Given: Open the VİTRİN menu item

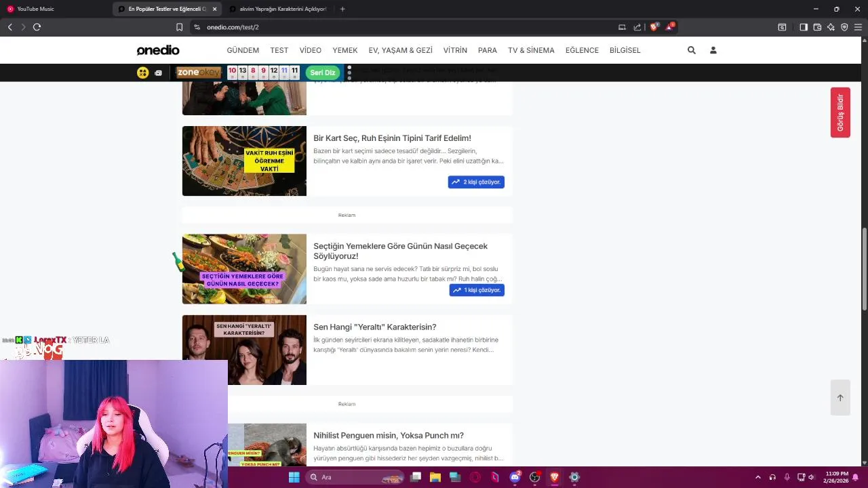Looking at the screenshot, I should (455, 50).
